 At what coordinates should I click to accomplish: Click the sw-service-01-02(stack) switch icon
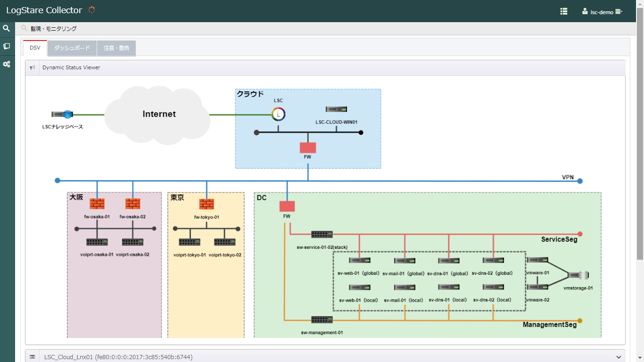click(322, 235)
